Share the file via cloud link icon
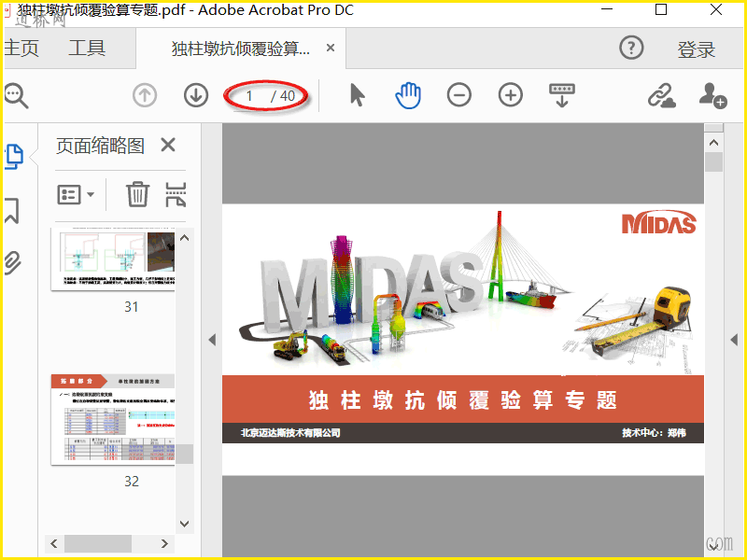 tap(662, 95)
